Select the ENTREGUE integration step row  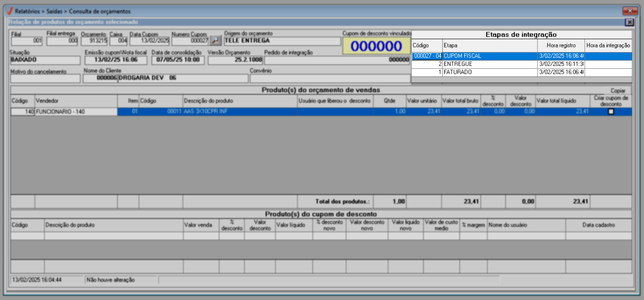(x=490, y=64)
